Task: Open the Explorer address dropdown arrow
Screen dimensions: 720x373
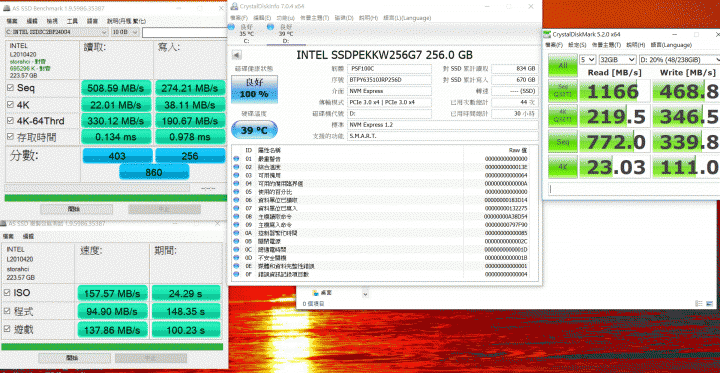Action: 365,293
